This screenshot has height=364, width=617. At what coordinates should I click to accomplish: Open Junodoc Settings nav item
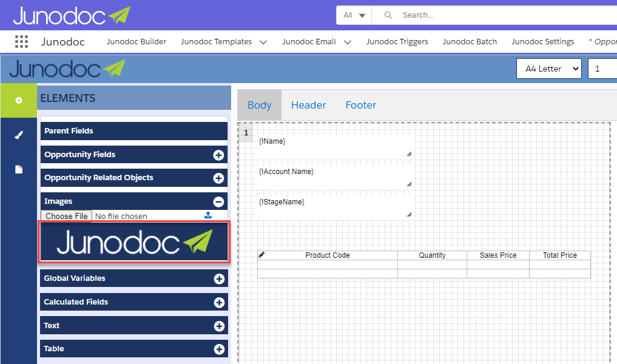point(542,42)
